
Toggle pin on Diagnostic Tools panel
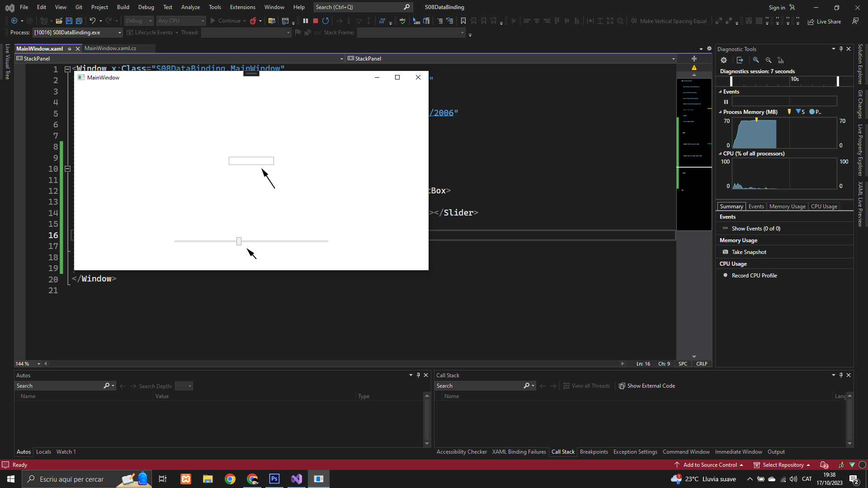841,49
